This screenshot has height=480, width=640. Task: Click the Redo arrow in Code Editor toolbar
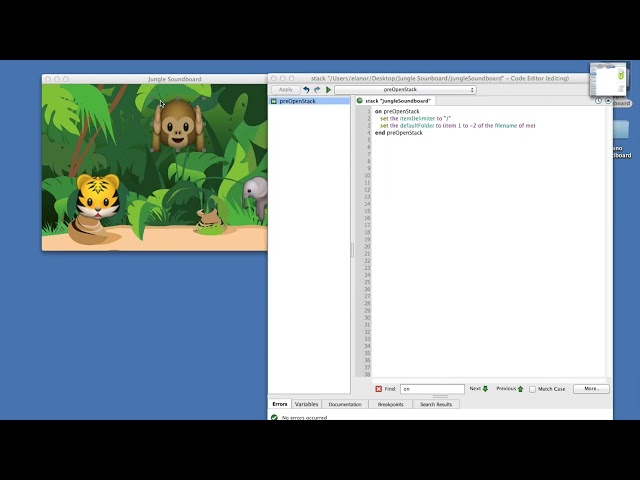[x=317, y=90]
